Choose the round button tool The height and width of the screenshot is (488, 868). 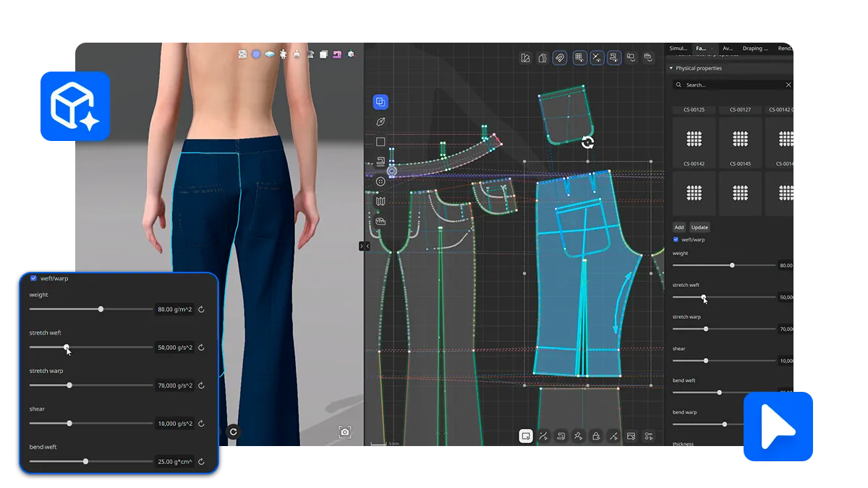(x=380, y=181)
